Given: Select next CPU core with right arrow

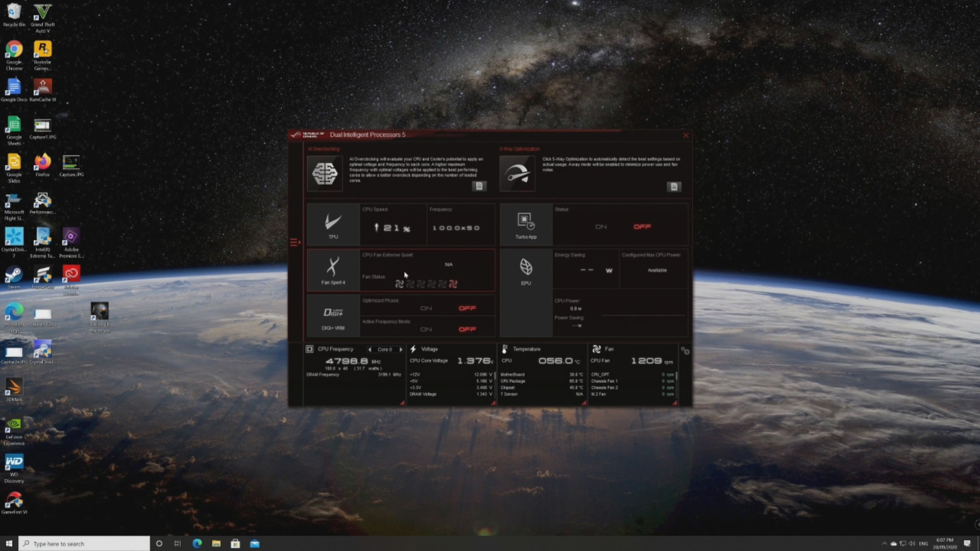Looking at the screenshot, I should pos(401,349).
